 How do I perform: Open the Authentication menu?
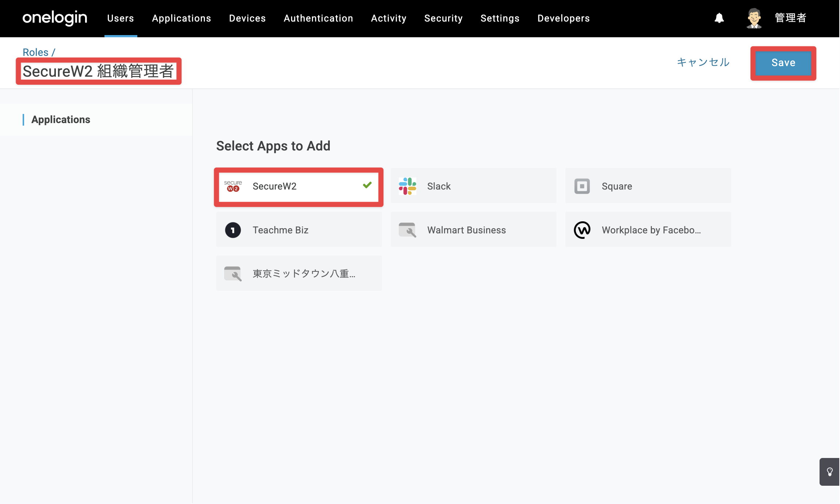(x=318, y=18)
